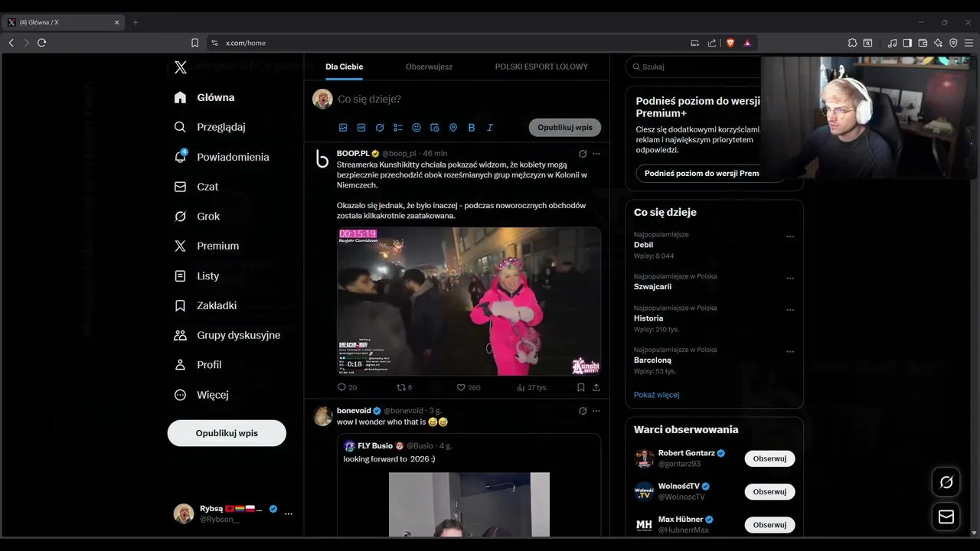The height and width of the screenshot is (551, 980).
Task: Bookmark the BOOP.PL post
Action: (x=581, y=387)
